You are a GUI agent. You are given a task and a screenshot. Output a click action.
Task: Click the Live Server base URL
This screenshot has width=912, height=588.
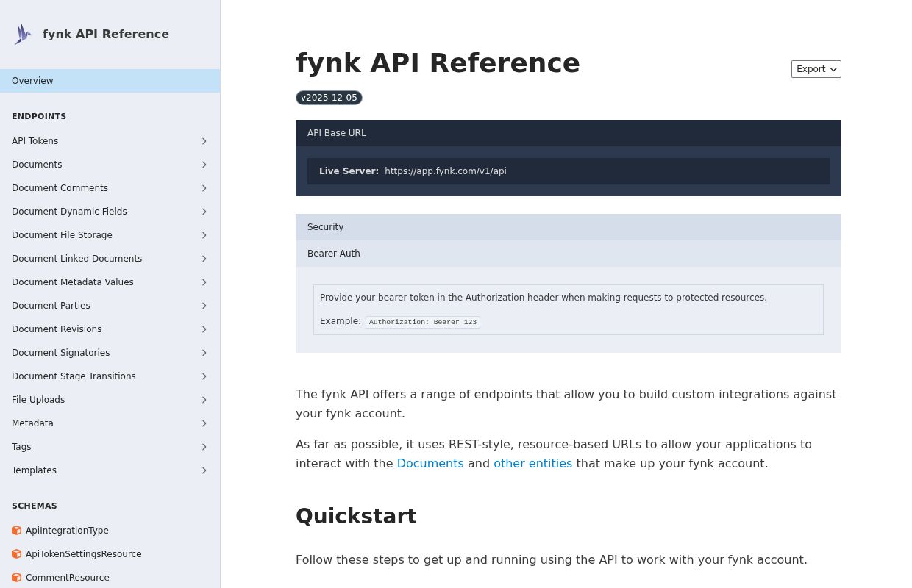pyautogui.click(x=446, y=171)
